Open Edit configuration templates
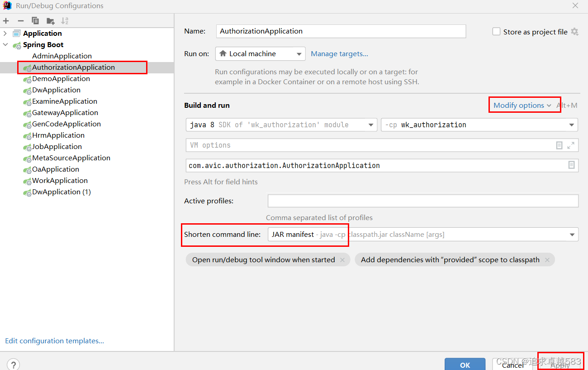The width and height of the screenshot is (588, 370). (x=54, y=341)
